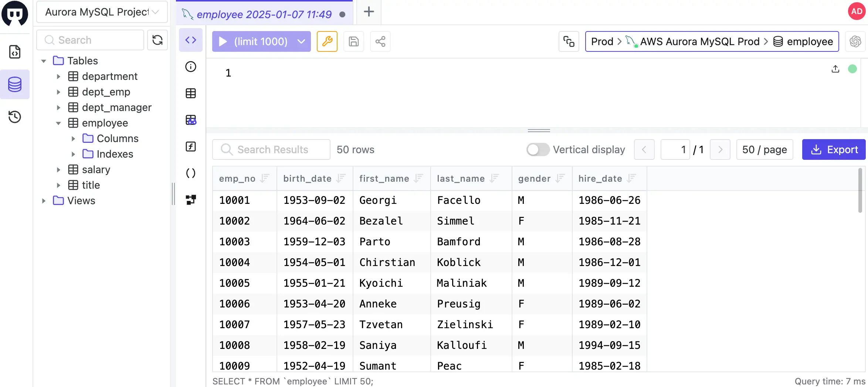Click the table info icon beside the editor

click(x=191, y=67)
